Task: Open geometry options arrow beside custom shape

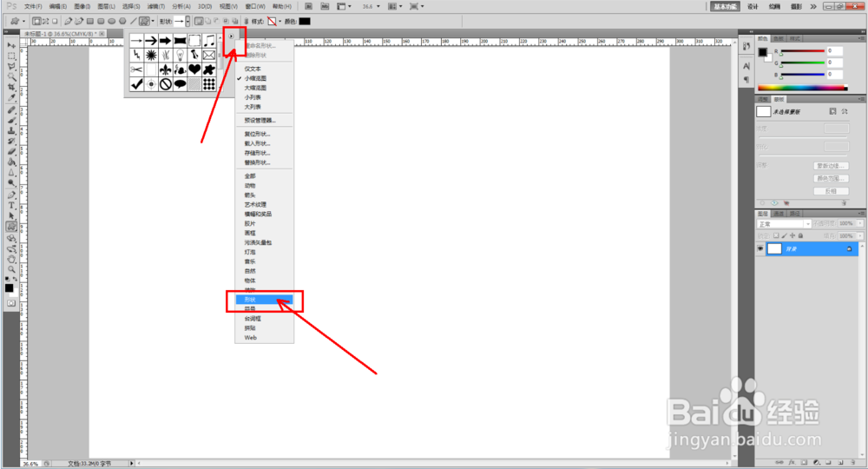Action: coord(153,21)
